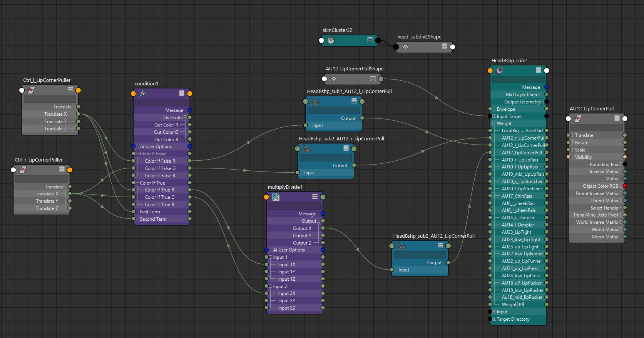The image size is (644, 338).
Task: Collapse the Weight group in HeadBshp_sub2
Action: (494, 123)
